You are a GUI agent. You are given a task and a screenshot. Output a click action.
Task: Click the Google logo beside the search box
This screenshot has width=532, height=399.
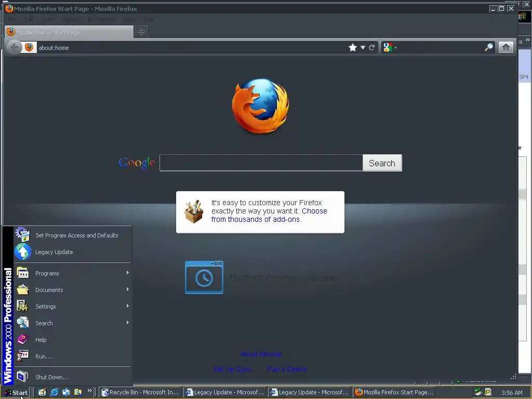(x=137, y=163)
